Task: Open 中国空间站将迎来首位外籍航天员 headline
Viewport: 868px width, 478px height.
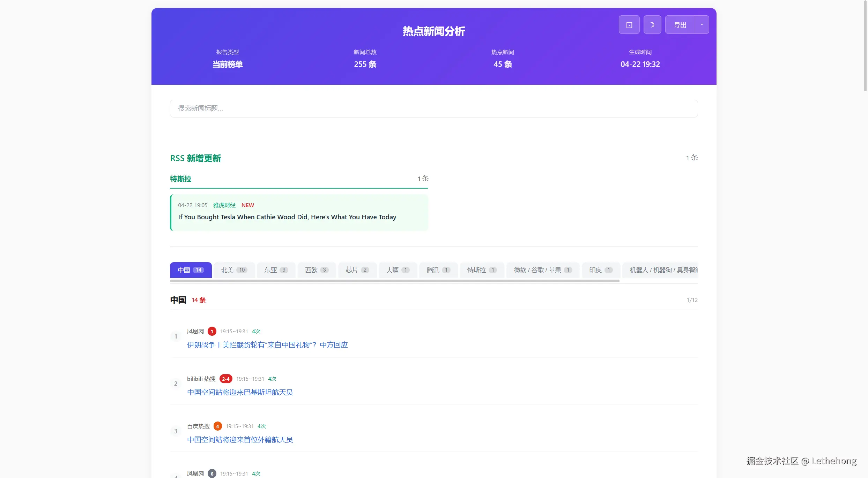Action: 240,440
